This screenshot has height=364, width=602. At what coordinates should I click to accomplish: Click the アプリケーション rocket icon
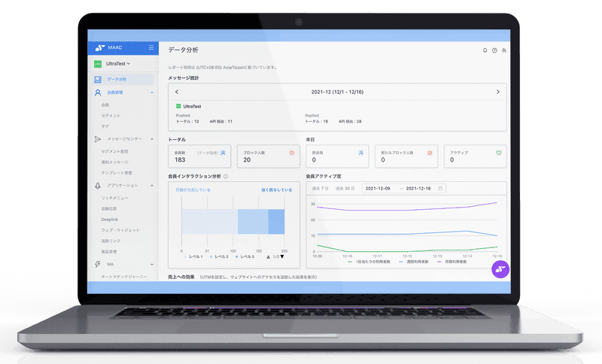click(x=98, y=186)
